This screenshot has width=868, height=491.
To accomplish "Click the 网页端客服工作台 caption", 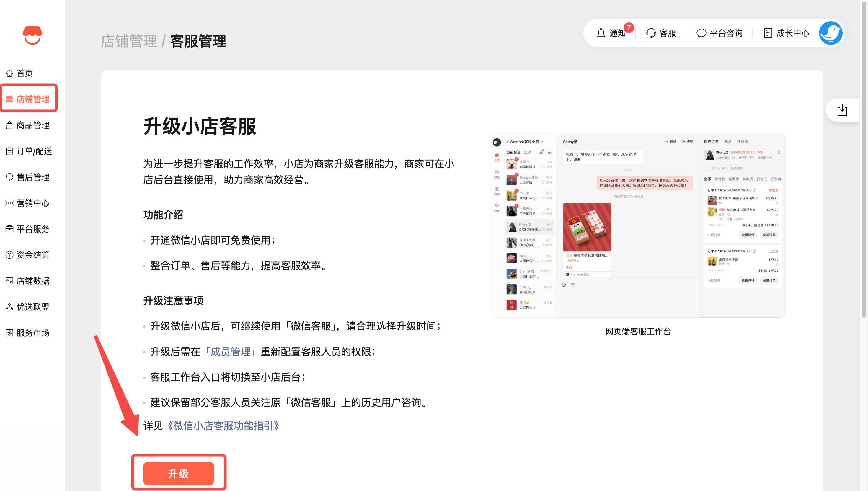I will click(x=638, y=331).
